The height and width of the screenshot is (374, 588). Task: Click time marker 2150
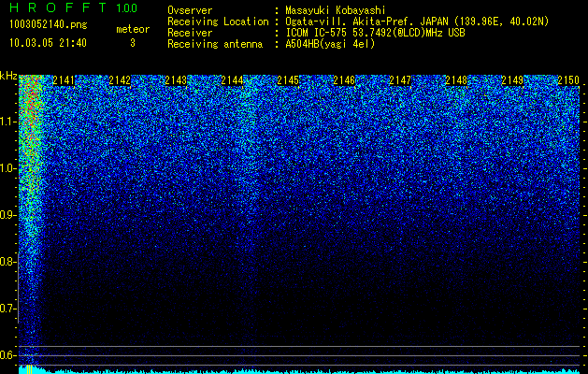coord(568,80)
